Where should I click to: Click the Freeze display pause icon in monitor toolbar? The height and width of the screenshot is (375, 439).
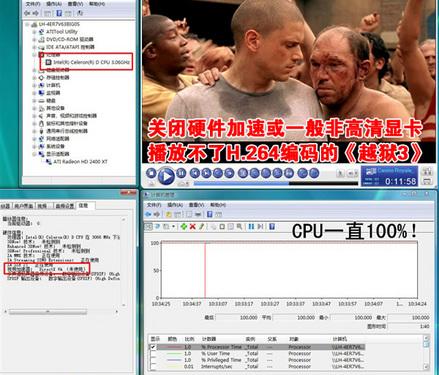click(251, 227)
